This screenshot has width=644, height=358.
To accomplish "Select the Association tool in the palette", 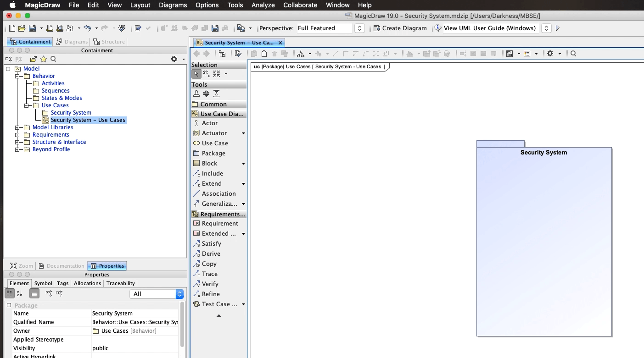I will coord(218,193).
